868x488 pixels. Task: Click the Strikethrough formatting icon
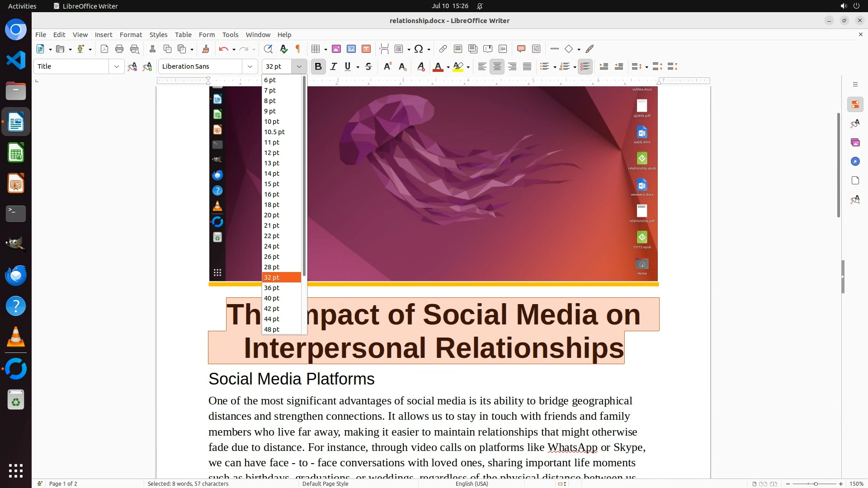pos(368,67)
